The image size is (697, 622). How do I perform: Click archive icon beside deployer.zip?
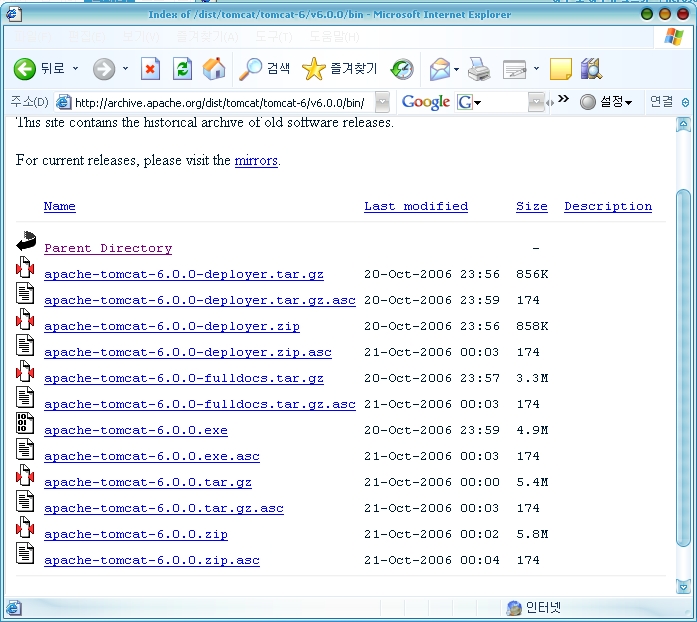click(x=25, y=319)
